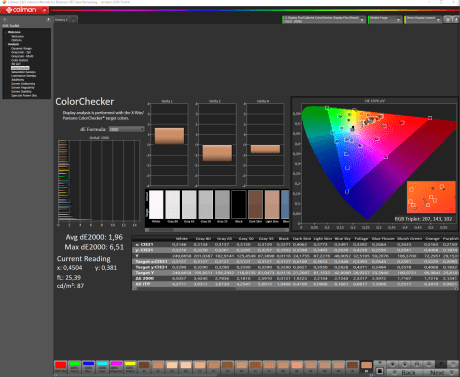Viewport: 460px width, 377px height.
Task: Open the dE Formula dropdown
Action: pyautogui.click(x=126, y=129)
